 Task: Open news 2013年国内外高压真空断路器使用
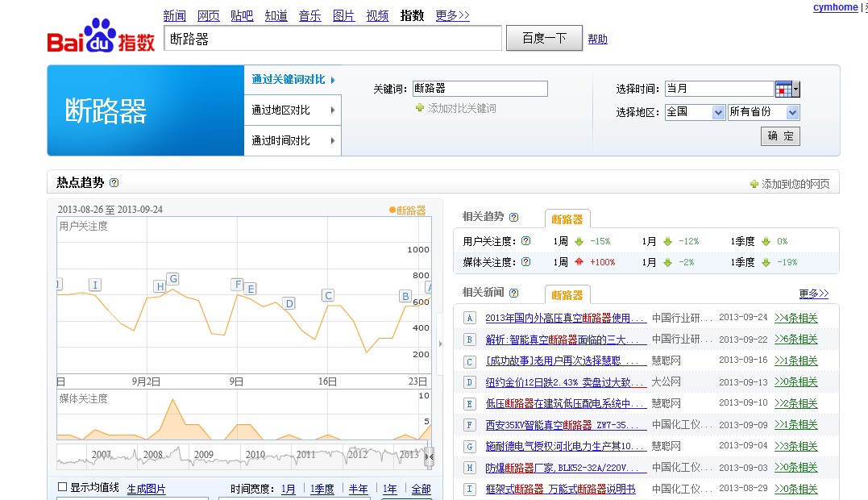(566, 318)
